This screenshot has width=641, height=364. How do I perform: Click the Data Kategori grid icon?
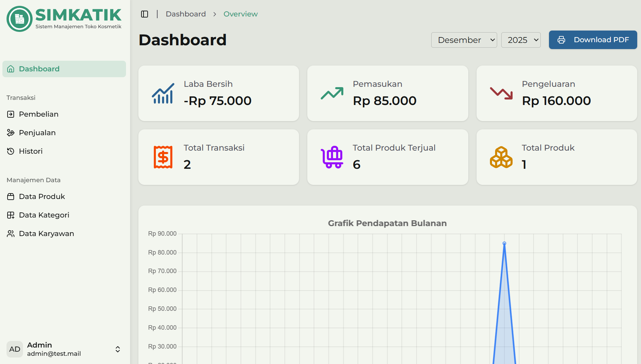[x=11, y=215]
